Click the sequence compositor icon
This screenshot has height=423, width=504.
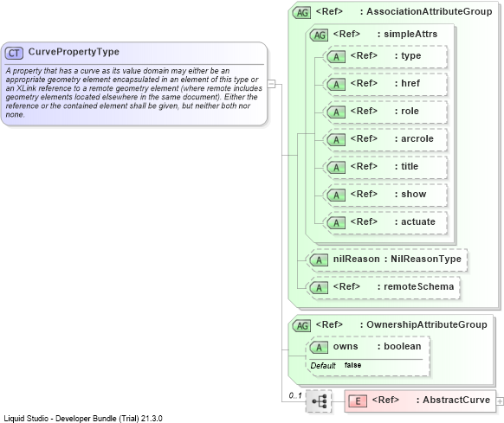pyautogui.click(x=319, y=401)
